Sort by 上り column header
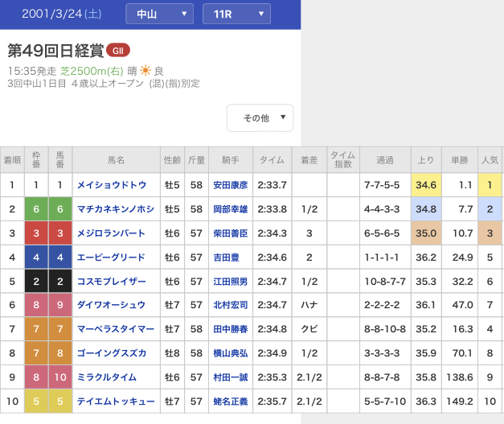504x424 pixels. pyautogui.click(x=426, y=160)
